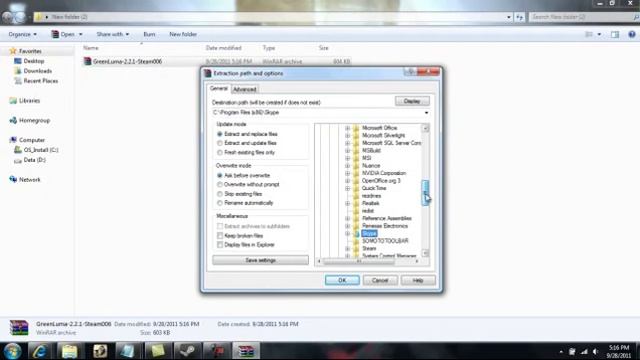
Task: Open Libraries in the navigation pane
Action: coord(29,100)
